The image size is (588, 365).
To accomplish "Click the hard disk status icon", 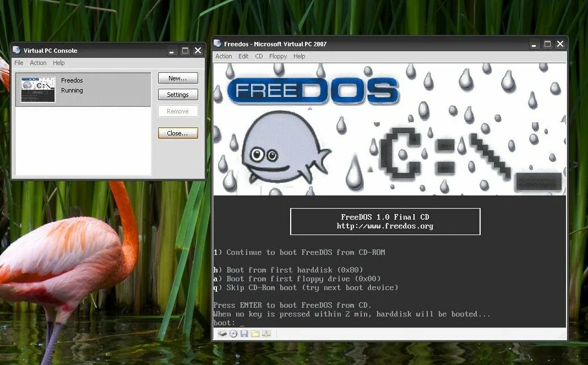I will click(x=222, y=334).
